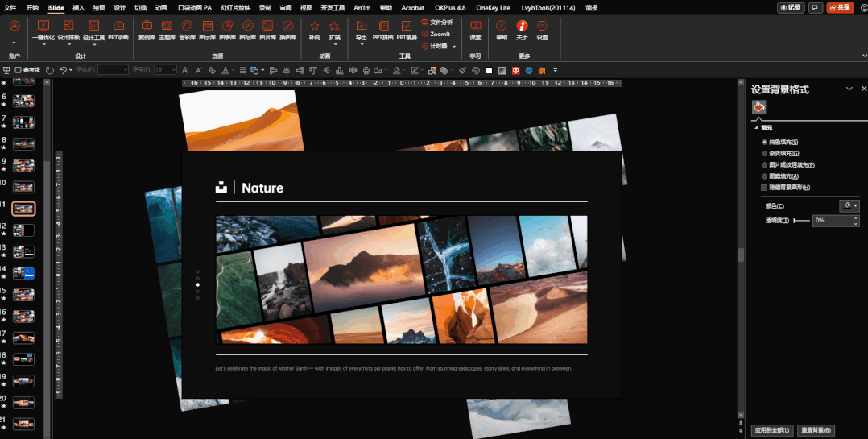Expand the quick access toolbar overflow
This screenshot has height=439, width=868.
coord(556,70)
